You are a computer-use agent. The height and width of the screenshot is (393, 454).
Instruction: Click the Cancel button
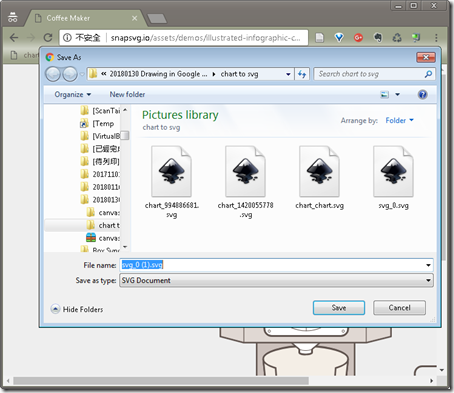399,308
